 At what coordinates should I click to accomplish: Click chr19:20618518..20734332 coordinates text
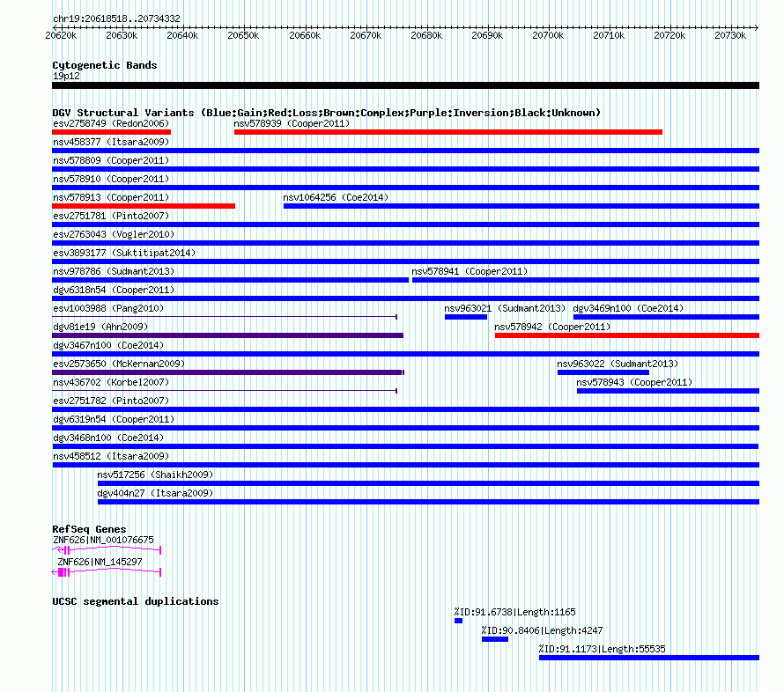pyautogui.click(x=116, y=19)
